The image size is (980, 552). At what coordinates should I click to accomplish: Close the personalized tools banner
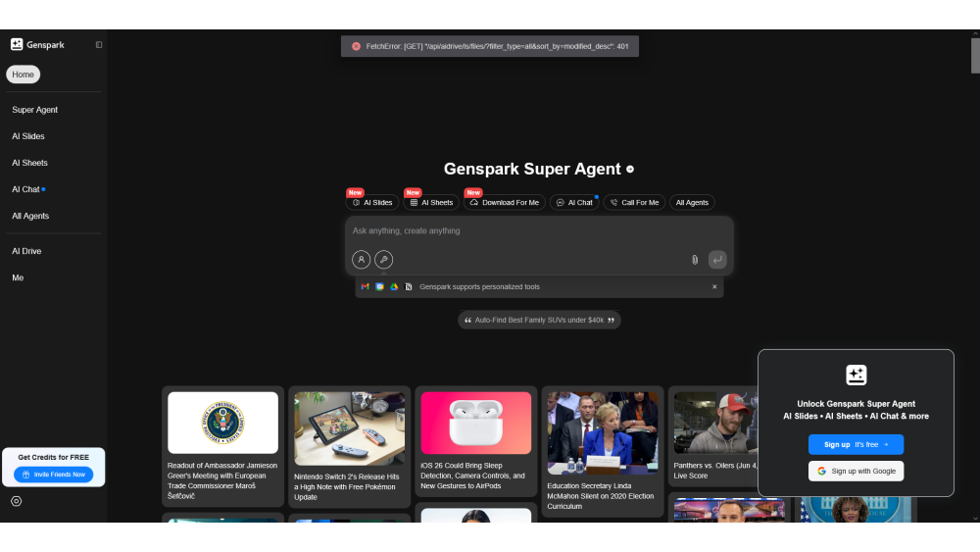click(x=714, y=287)
